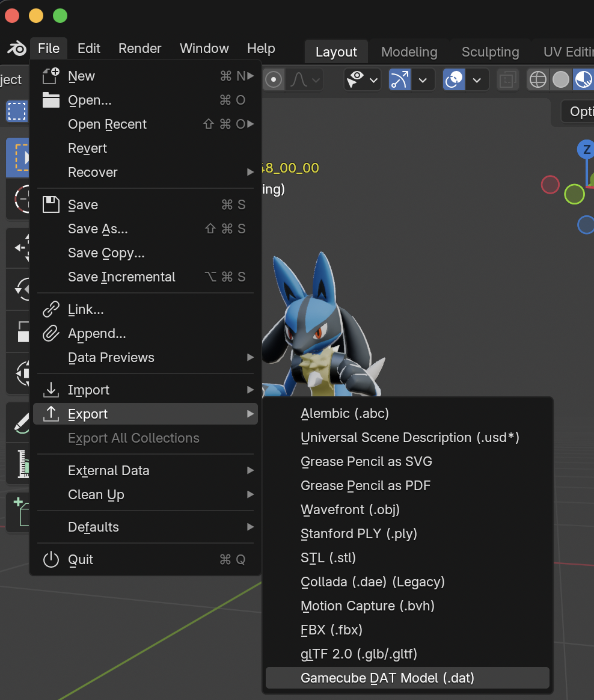Viewport: 594px width, 700px height.
Task: Switch to solid shading mode
Action: (561, 81)
